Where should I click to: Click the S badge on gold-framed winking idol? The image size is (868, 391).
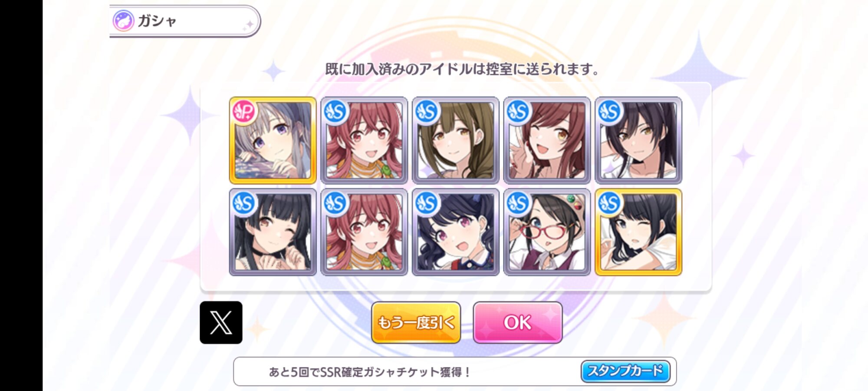(x=609, y=203)
